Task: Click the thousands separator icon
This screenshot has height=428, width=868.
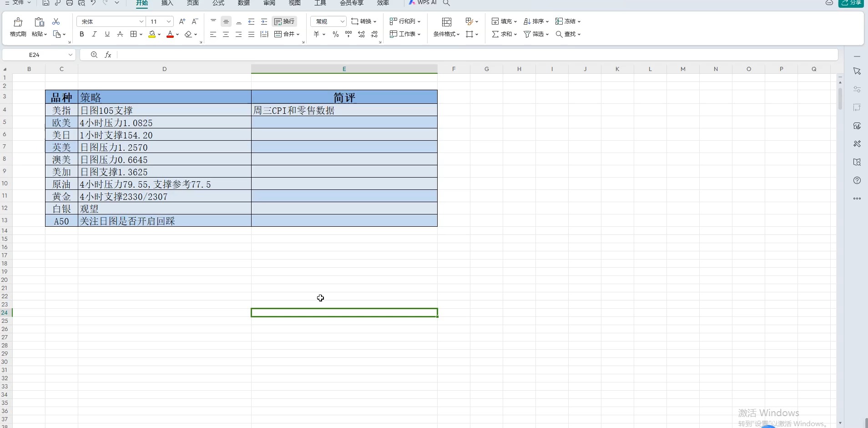Action: 348,34
